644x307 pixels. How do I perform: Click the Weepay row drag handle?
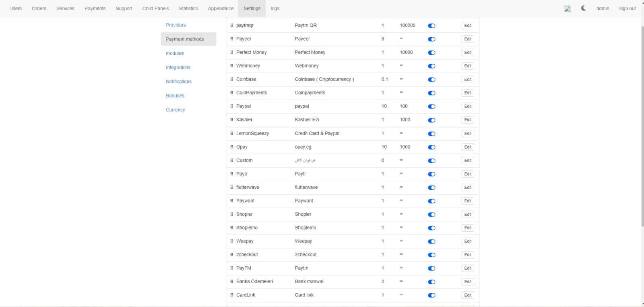231,241
